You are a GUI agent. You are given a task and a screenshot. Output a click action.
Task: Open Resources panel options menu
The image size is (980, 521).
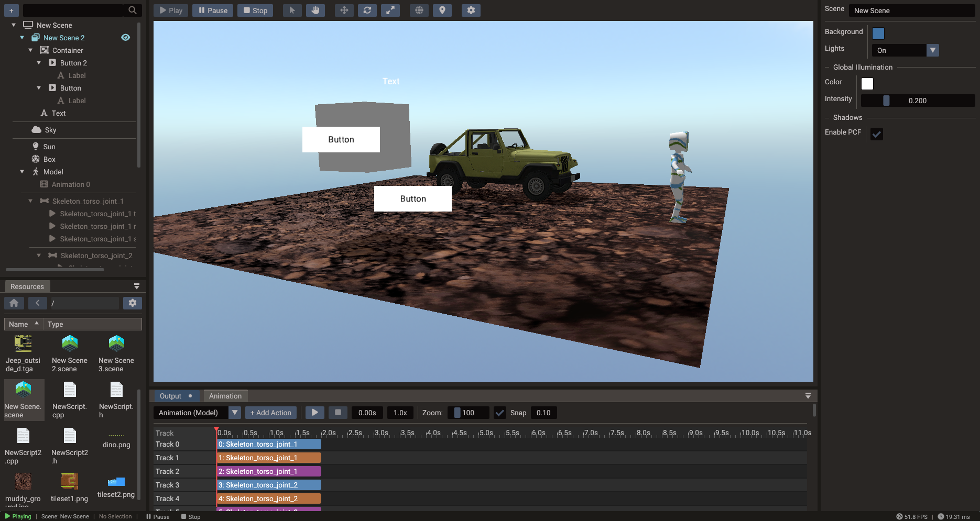tap(137, 286)
